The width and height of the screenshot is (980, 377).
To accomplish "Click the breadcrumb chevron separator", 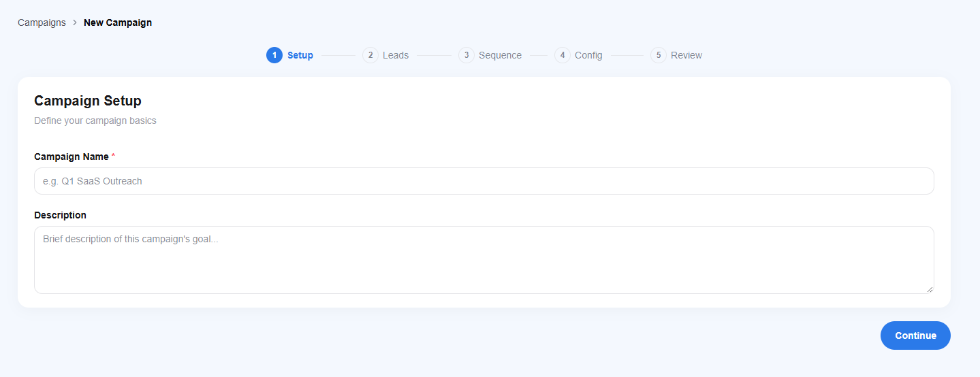I will 75,22.
